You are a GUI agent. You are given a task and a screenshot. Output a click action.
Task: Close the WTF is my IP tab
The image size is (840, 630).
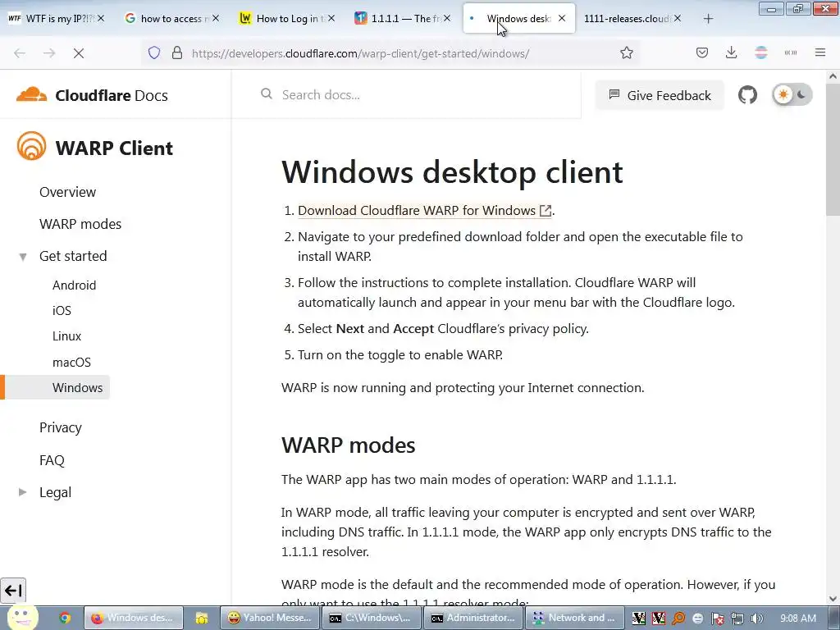pyautogui.click(x=101, y=18)
